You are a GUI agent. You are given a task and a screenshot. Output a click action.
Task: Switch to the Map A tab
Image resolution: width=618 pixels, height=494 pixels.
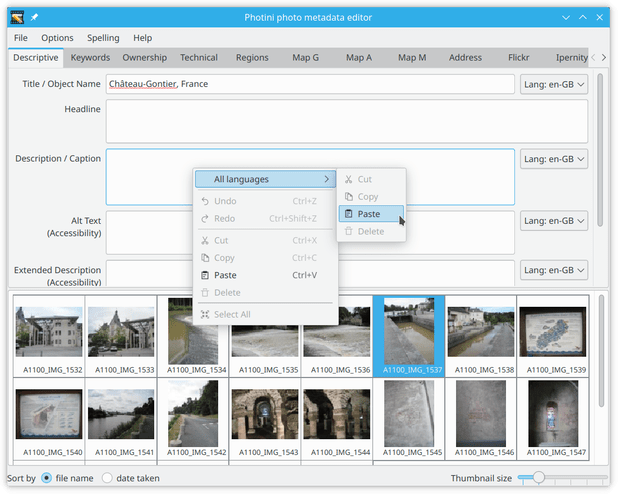coord(359,58)
